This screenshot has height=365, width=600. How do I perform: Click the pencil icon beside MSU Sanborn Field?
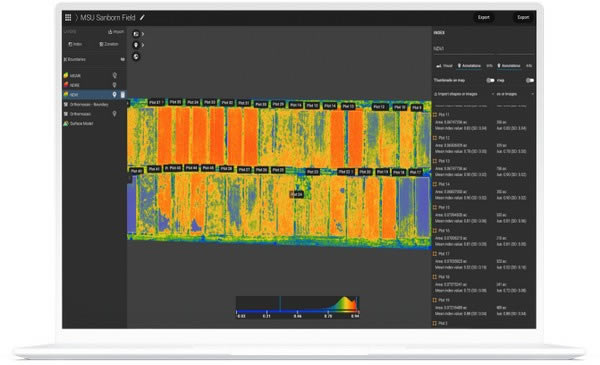(x=142, y=17)
